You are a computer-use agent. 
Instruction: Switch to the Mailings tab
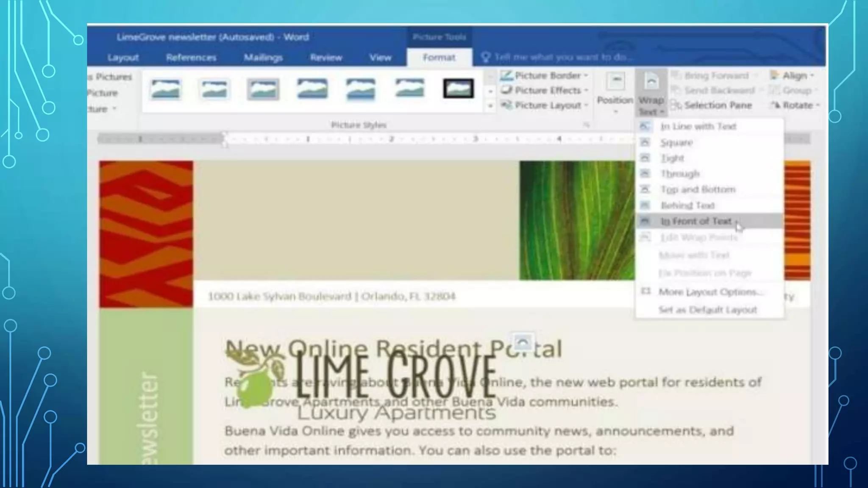pyautogui.click(x=263, y=58)
